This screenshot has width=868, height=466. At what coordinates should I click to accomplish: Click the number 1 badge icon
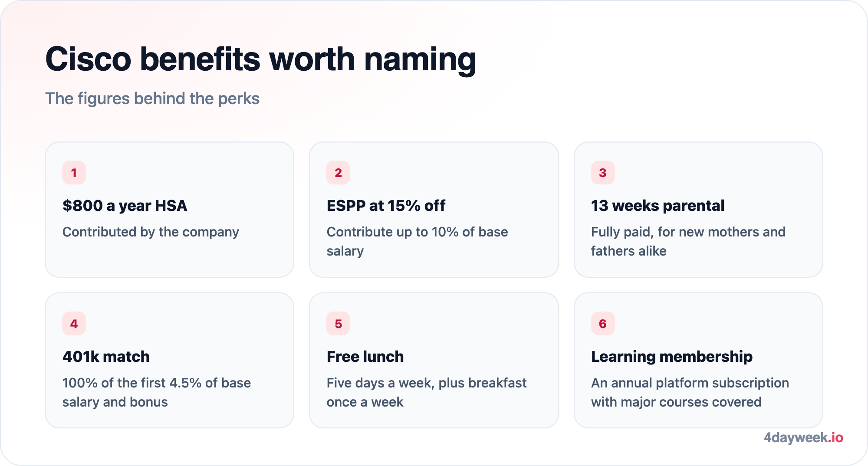74,173
